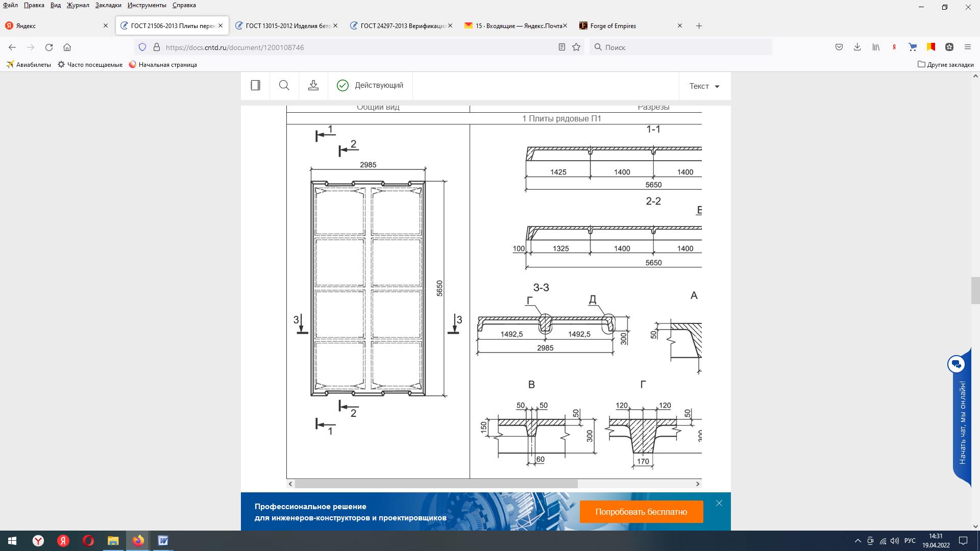Screen dimensions: 980x551
Task: Start the online chat widget
Action: point(962,418)
